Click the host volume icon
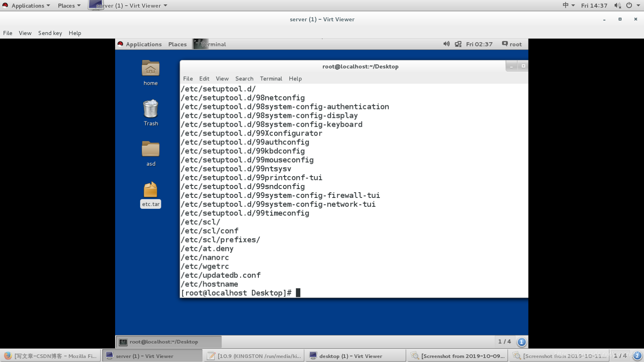The height and width of the screenshot is (362, 644). pos(617,6)
